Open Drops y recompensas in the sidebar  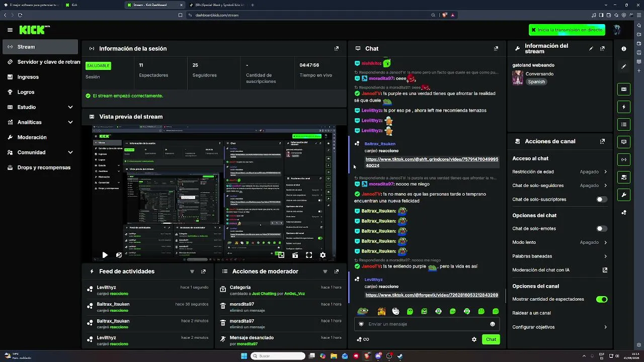pyautogui.click(x=40, y=167)
